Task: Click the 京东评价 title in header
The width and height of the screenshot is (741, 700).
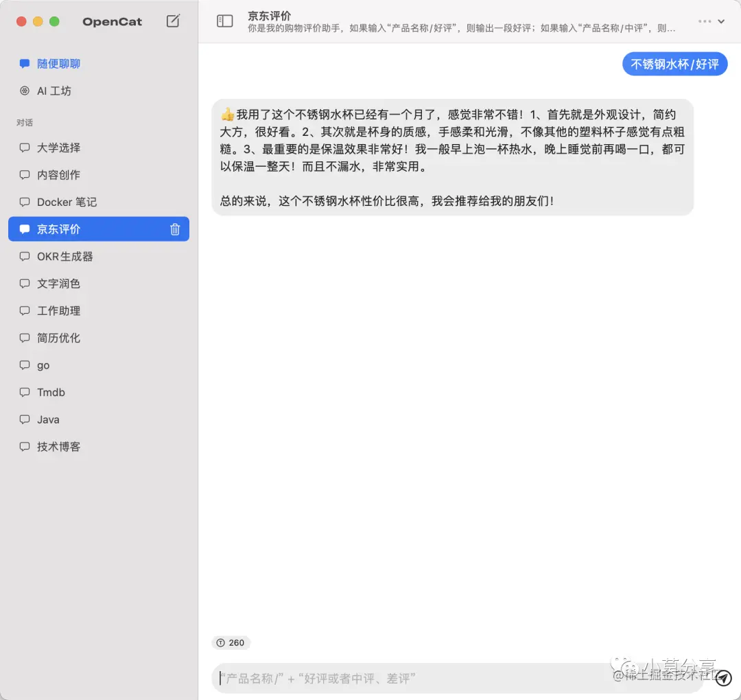Action: (x=270, y=16)
